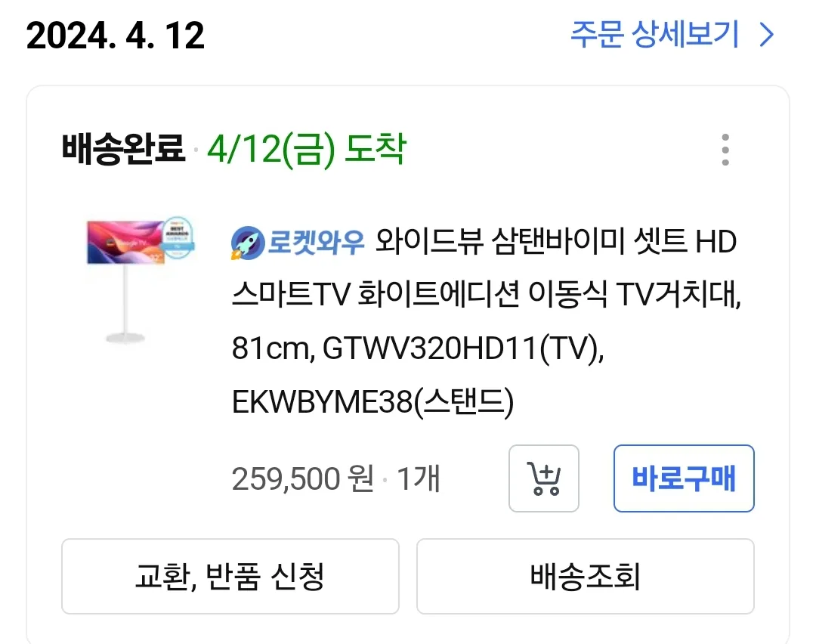Select the 스마트TV 화이트에디션 이동식 TV거치대 line
Screen dimensions: 816x644
pyautogui.click(x=486, y=295)
